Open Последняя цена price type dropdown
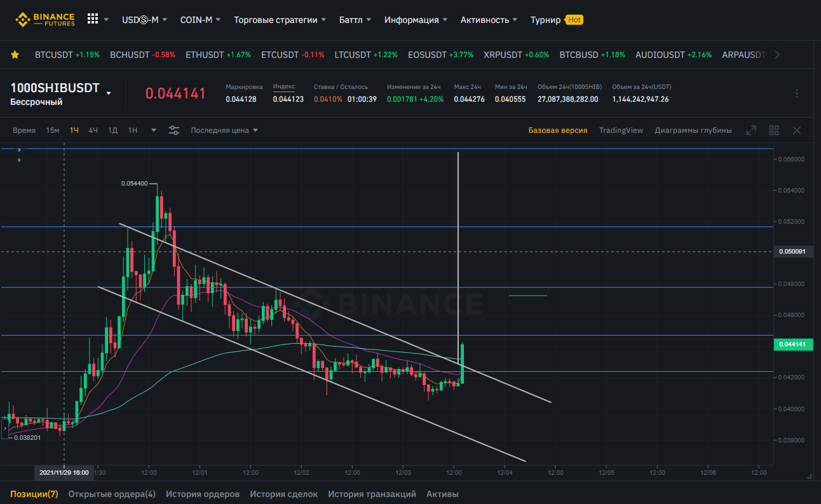Viewport: 821px width, 504px height. (x=224, y=130)
